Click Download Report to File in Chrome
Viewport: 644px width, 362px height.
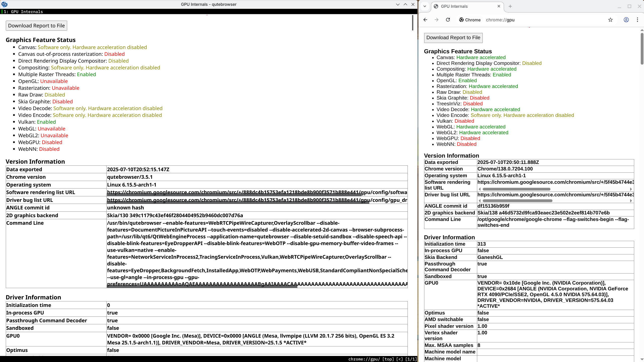pyautogui.click(x=453, y=38)
